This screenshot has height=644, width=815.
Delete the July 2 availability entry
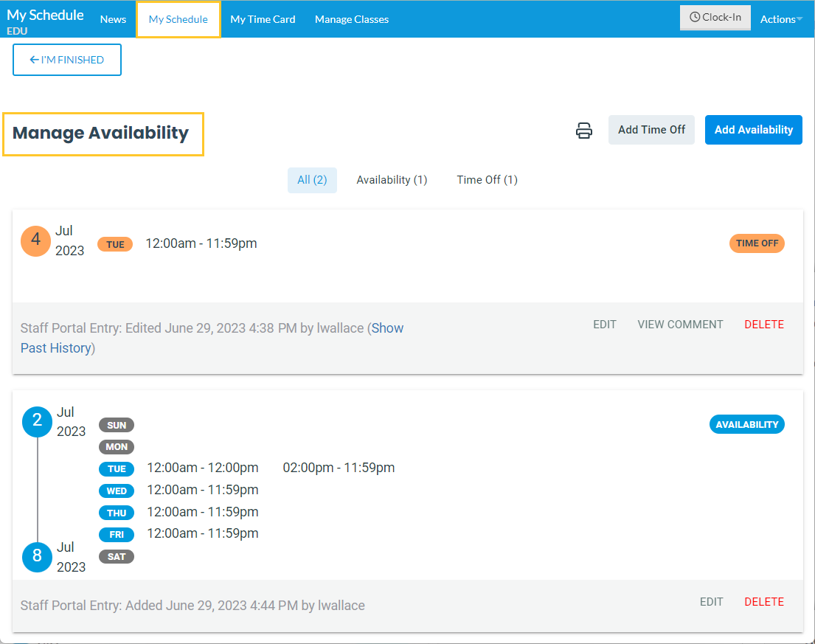(764, 601)
